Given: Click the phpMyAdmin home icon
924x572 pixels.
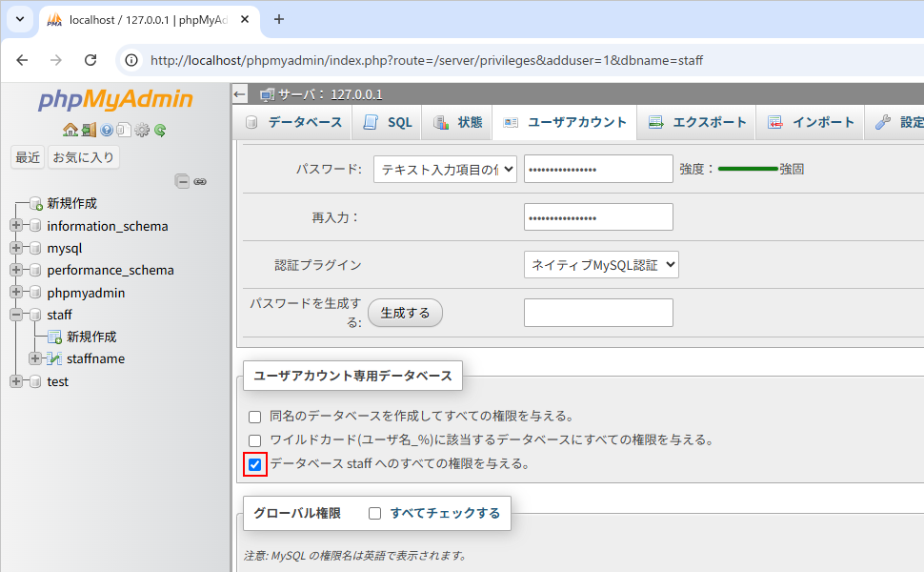Looking at the screenshot, I should tap(71, 130).
